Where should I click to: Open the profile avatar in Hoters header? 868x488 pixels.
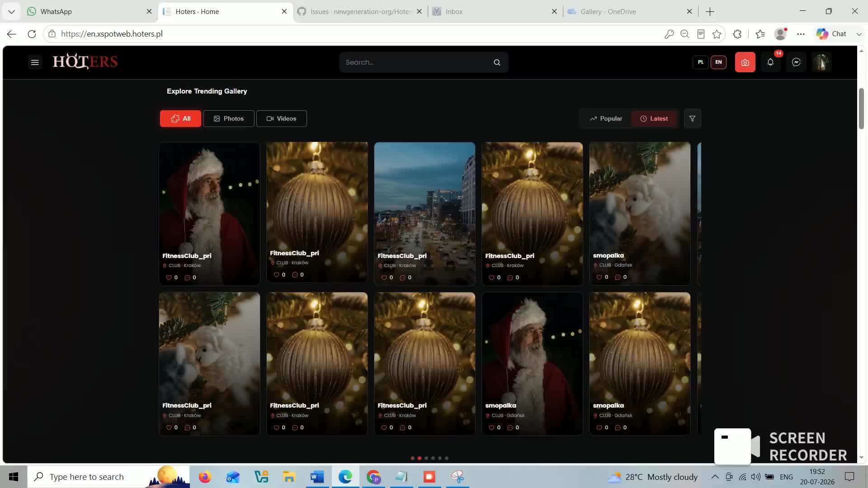tap(821, 62)
